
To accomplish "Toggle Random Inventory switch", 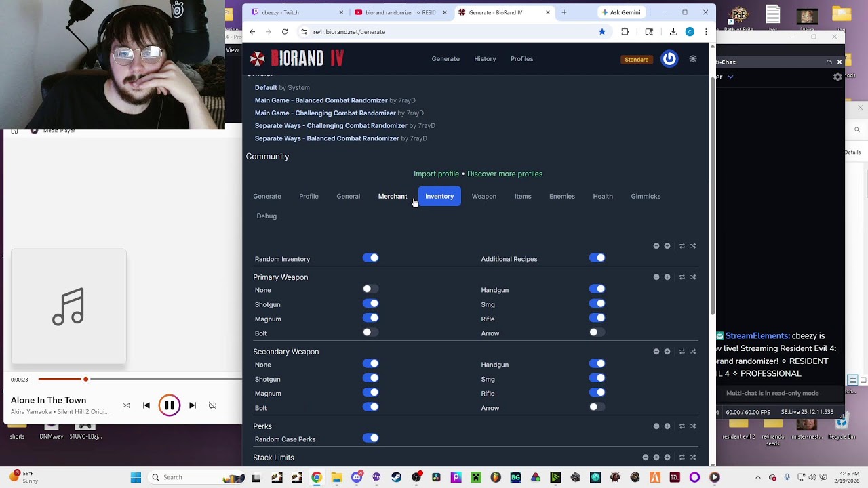I will click(370, 258).
